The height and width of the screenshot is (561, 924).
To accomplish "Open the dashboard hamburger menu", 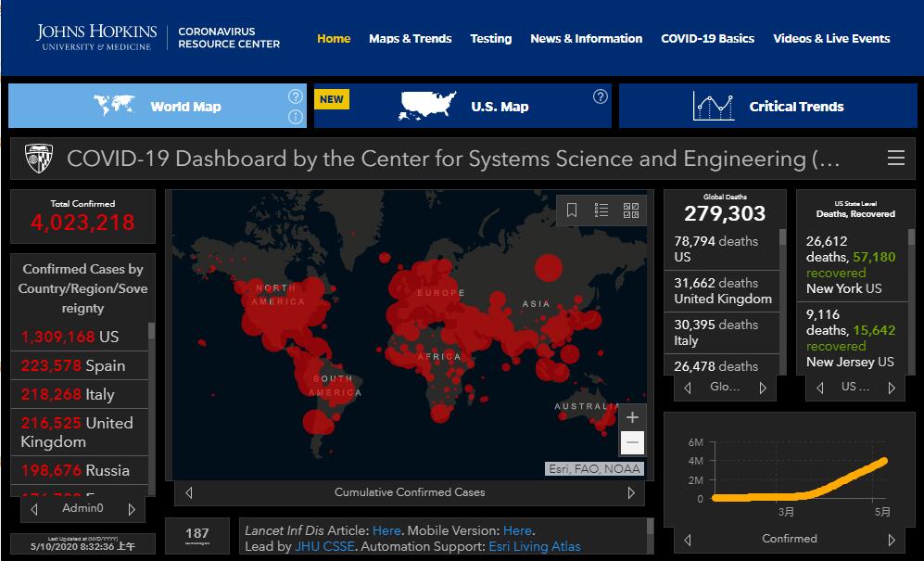I will pos(895,159).
